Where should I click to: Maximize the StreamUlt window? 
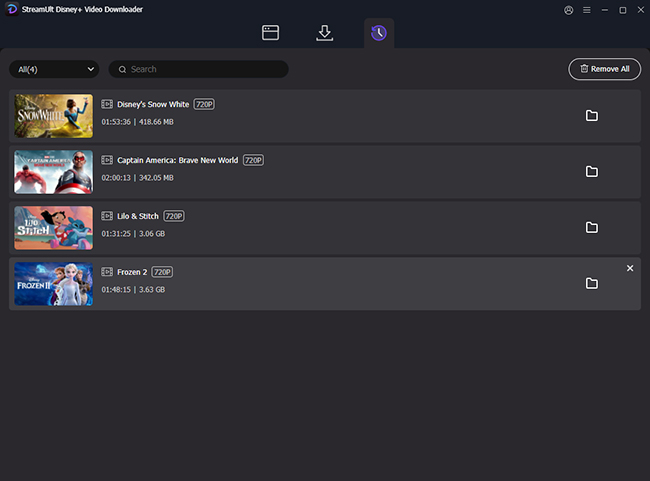pos(623,10)
